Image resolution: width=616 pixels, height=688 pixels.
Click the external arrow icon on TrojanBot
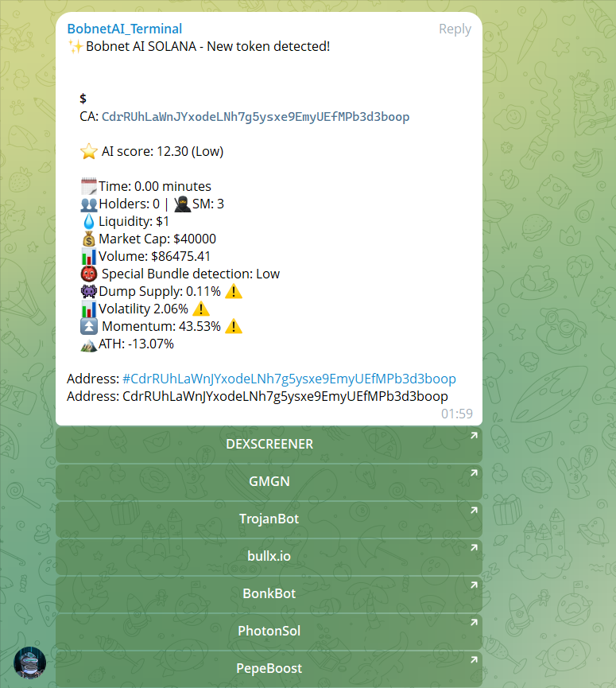pyautogui.click(x=474, y=511)
